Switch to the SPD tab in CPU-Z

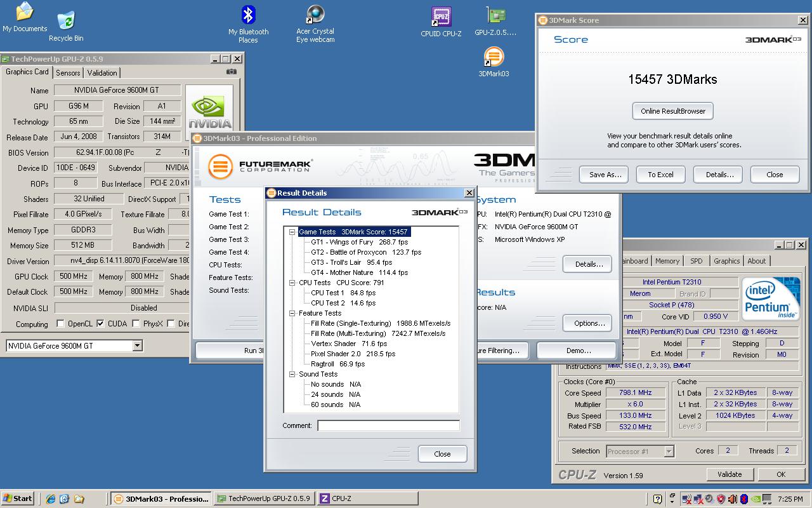tap(696, 261)
